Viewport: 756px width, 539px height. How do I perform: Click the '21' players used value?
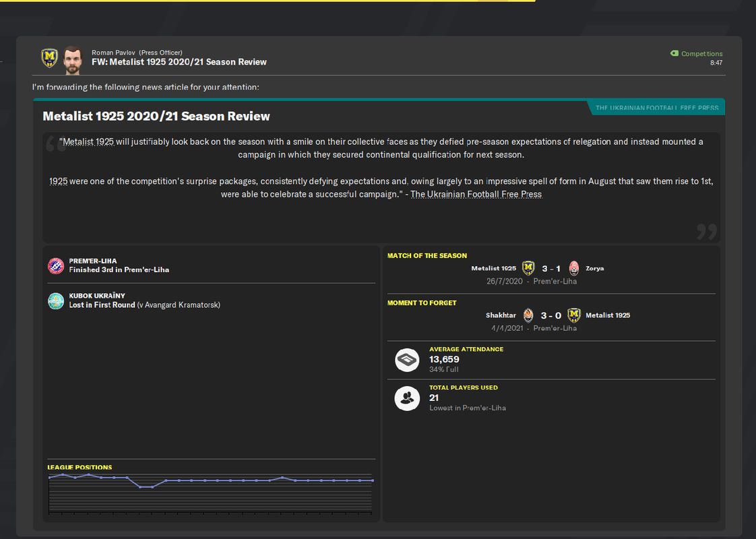coord(434,398)
